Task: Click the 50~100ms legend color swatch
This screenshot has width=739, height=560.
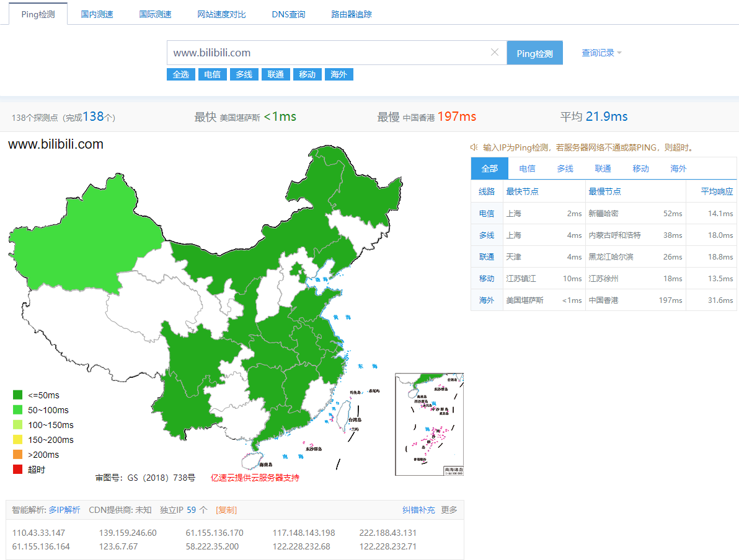Action: coord(17,409)
